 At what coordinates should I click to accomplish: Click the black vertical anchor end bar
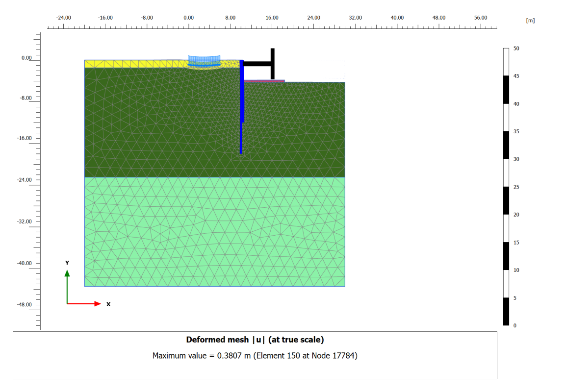pos(273,64)
